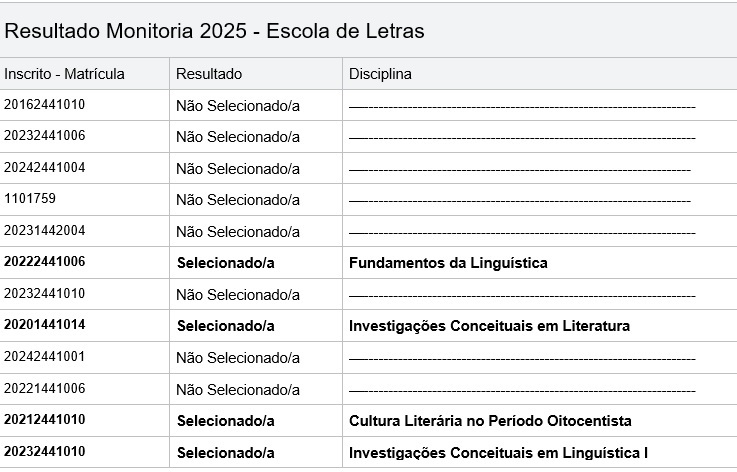Click the "Fundamentos da Linguística" discipline cell

point(448,263)
